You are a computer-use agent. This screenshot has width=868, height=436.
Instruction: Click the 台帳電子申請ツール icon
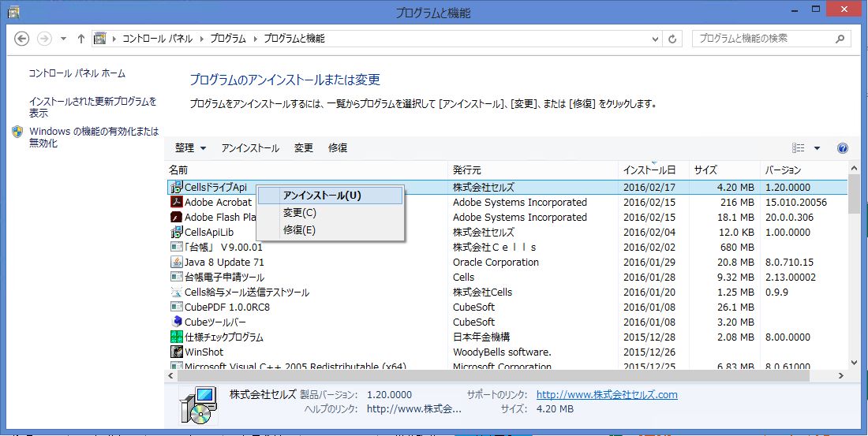tap(177, 277)
